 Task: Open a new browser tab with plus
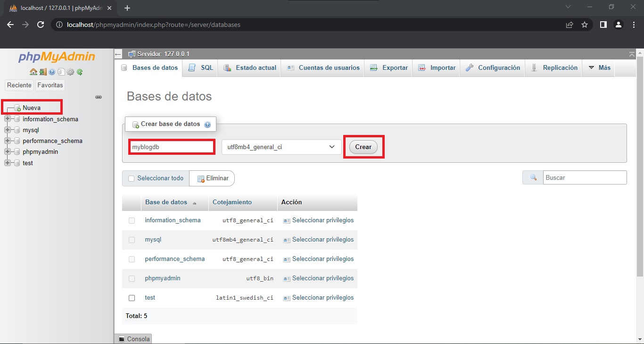[127, 8]
